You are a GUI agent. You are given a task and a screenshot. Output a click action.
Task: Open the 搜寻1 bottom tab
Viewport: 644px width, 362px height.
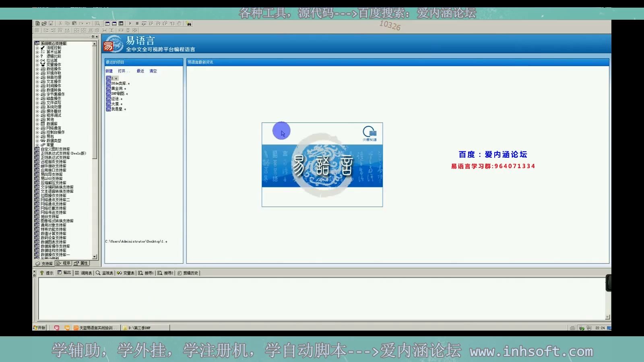coord(146,273)
